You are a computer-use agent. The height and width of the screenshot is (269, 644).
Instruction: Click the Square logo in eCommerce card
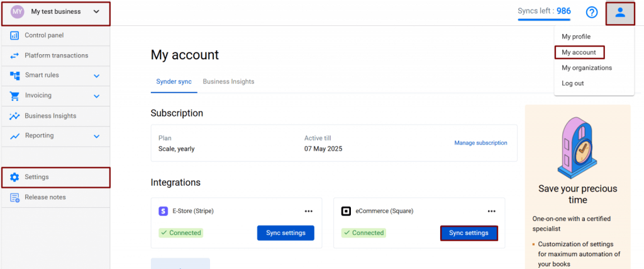346,211
